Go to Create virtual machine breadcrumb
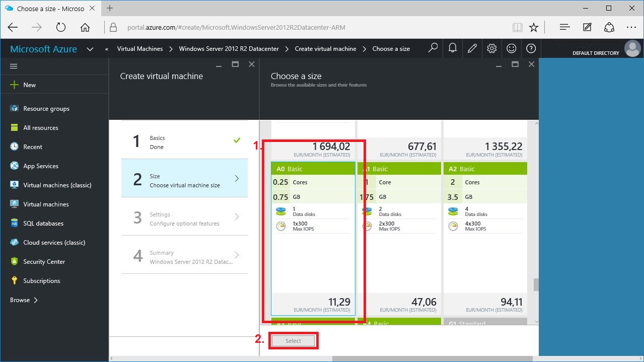 (325, 49)
